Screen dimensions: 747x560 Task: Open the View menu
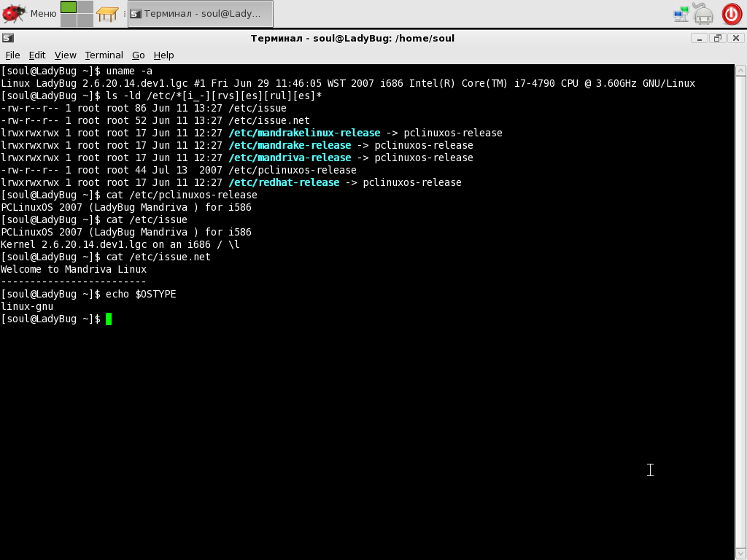pyautogui.click(x=65, y=55)
